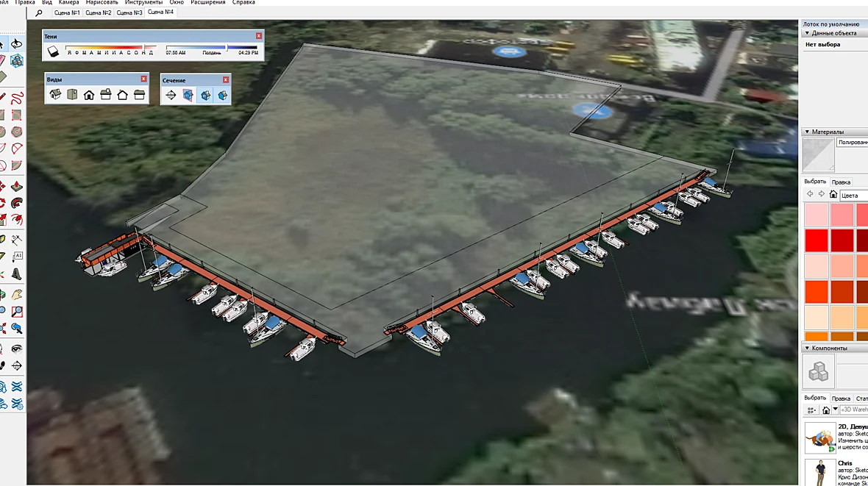Select the Zoom Window magnifier tool
Image resolution: width=868 pixels, height=486 pixels.
(x=17, y=312)
